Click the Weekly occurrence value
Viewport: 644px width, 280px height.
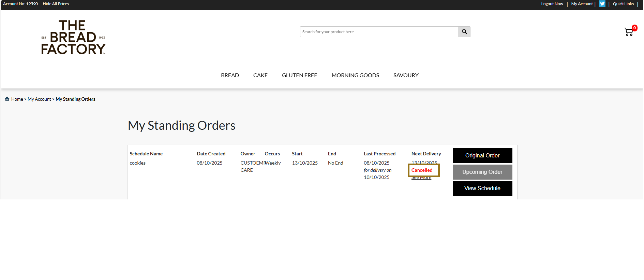[x=273, y=163]
